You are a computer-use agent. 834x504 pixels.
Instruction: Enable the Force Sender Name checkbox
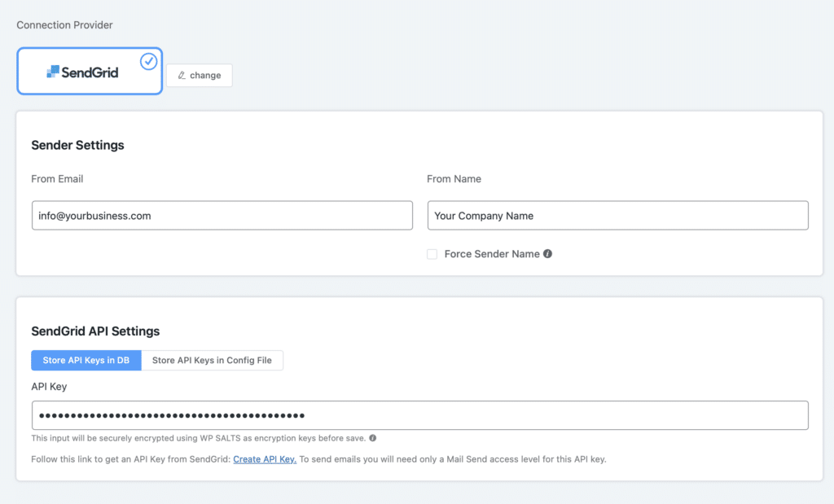tap(432, 254)
